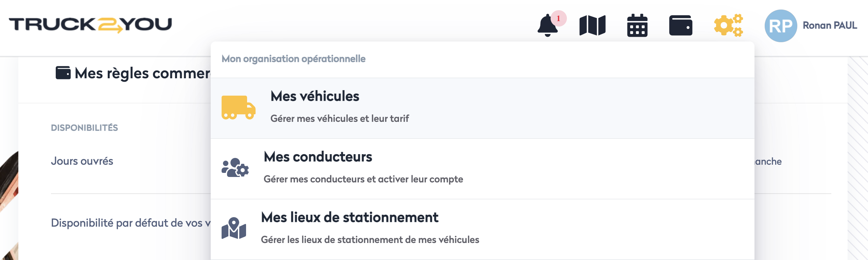Open the wallet icon in header

pos(680,26)
